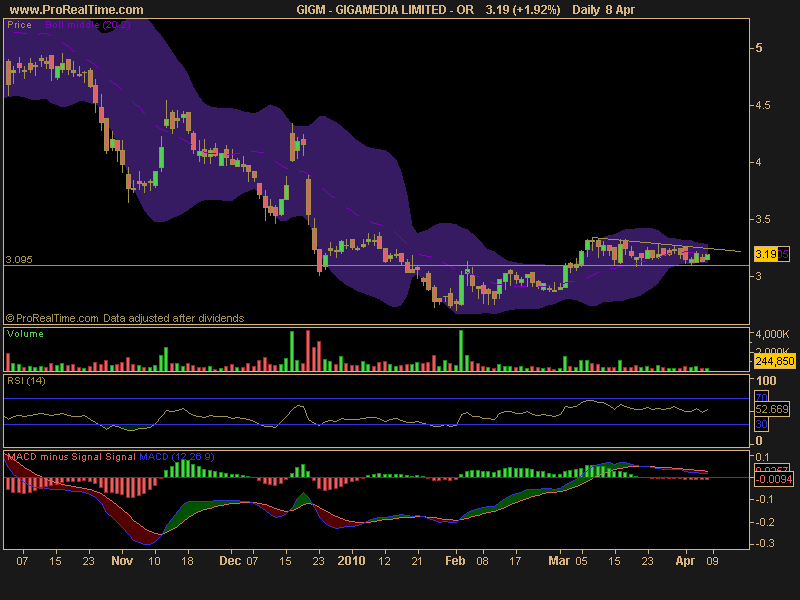Screen dimensions: 800x600
Task: Click the Nov date marker on time axis
Action: click(120, 562)
